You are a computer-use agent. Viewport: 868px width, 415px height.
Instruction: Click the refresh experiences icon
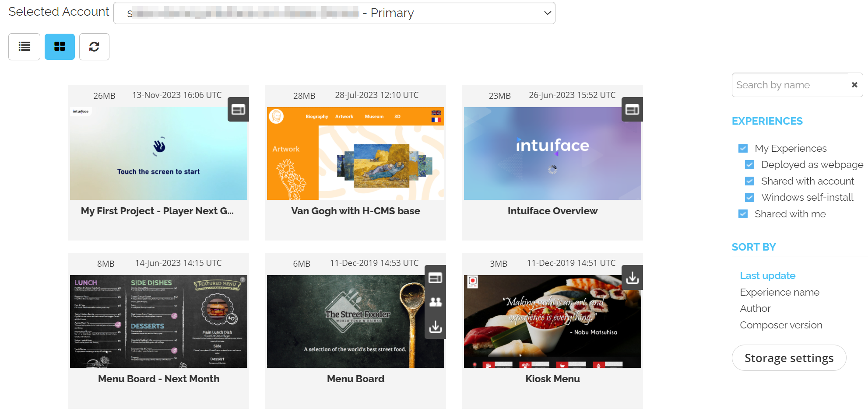(94, 46)
